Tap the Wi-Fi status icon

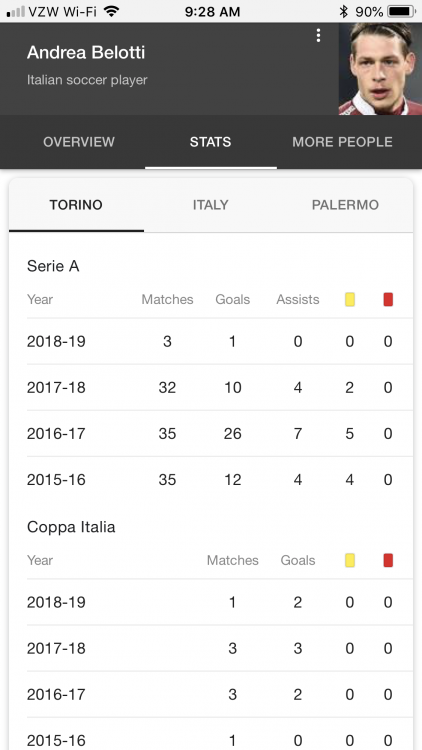111,11
